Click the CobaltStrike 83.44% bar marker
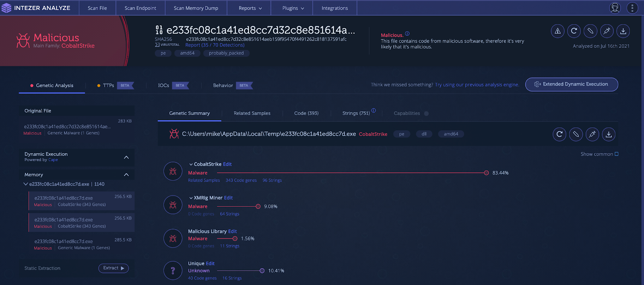Viewport: 644px width, 285px height. (486, 173)
